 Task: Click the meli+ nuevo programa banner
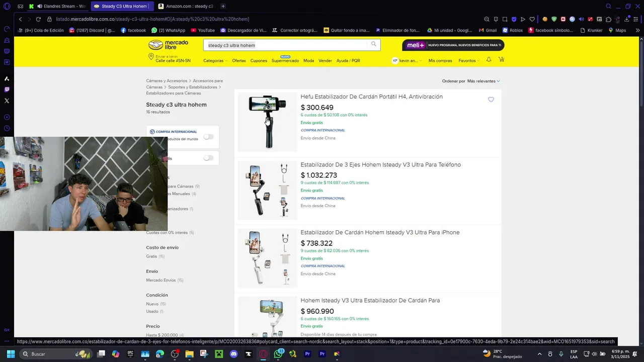[x=453, y=45]
